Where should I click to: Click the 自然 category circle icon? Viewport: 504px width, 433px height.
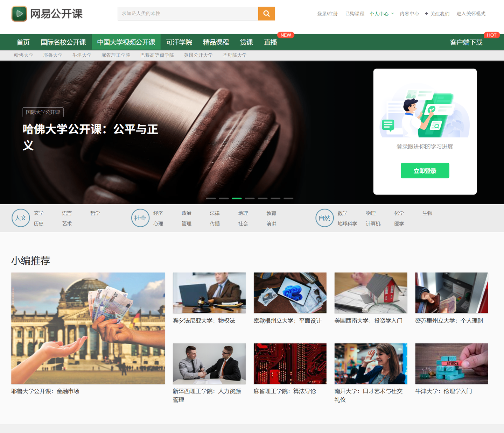[324, 218]
